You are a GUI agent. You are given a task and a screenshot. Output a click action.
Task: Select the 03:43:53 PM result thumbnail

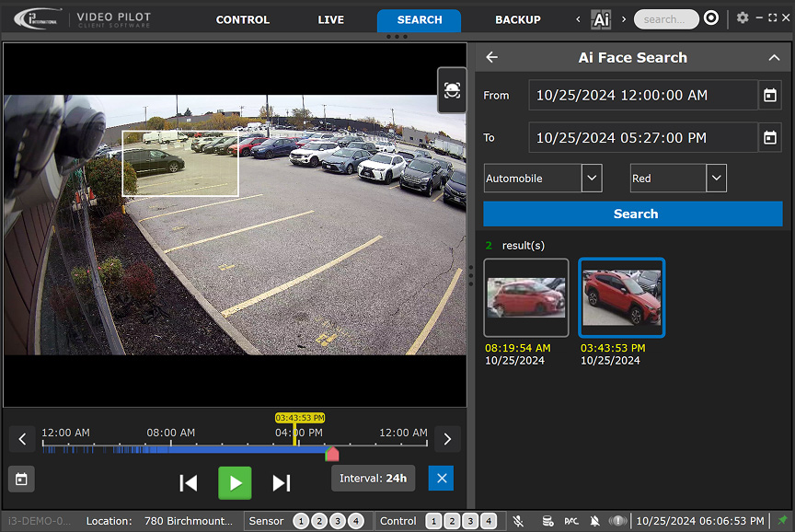621,296
